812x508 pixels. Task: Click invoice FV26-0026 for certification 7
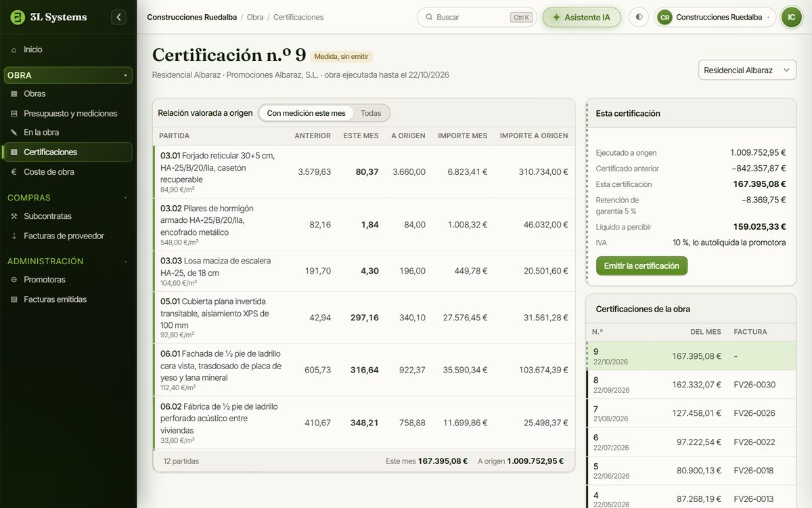click(x=754, y=413)
